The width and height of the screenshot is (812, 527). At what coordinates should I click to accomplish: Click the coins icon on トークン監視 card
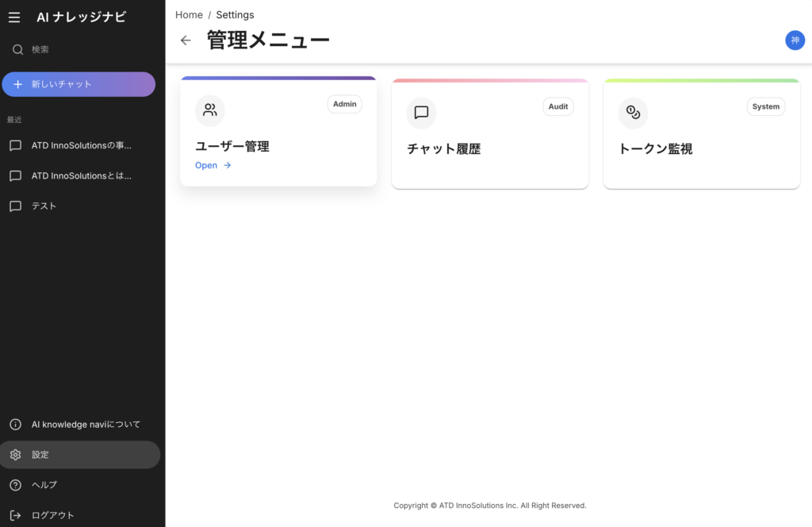[633, 113]
